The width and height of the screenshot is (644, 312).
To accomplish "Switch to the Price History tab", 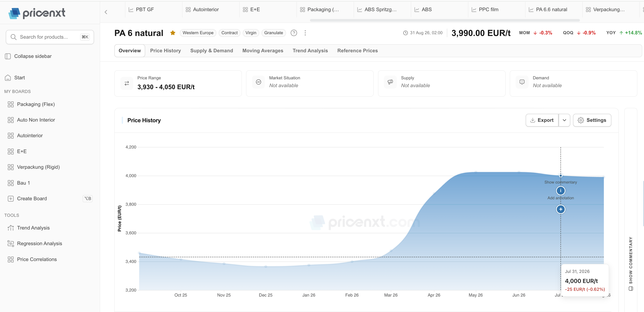I will tap(165, 51).
